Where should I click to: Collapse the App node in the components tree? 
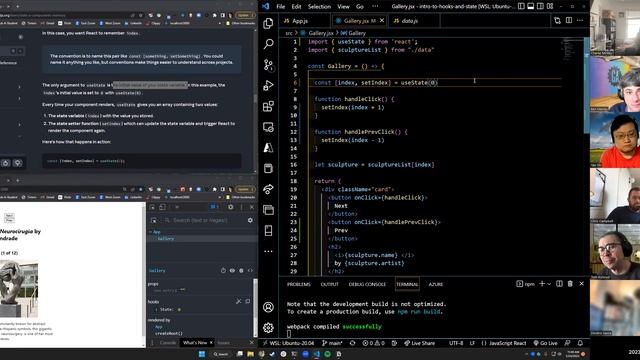coord(150,232)
